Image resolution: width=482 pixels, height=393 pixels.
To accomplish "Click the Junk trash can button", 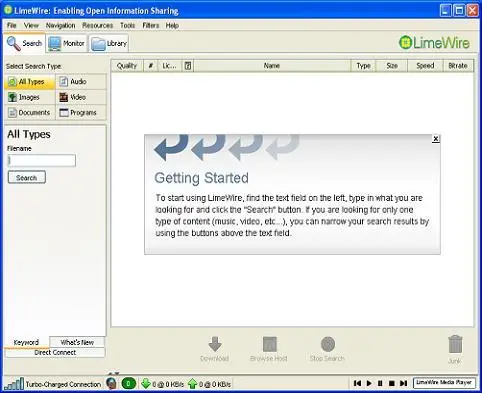I will (455, 350).
